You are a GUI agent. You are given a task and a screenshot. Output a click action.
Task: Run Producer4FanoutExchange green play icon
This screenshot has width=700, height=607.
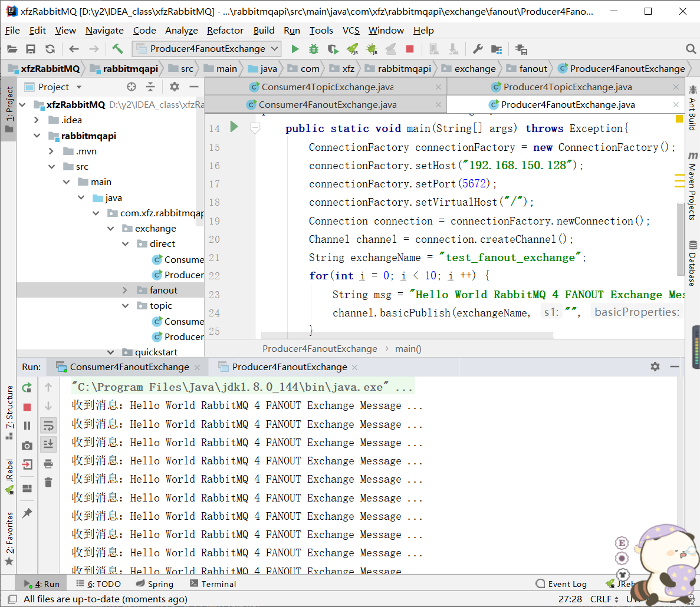click(295, 49)
